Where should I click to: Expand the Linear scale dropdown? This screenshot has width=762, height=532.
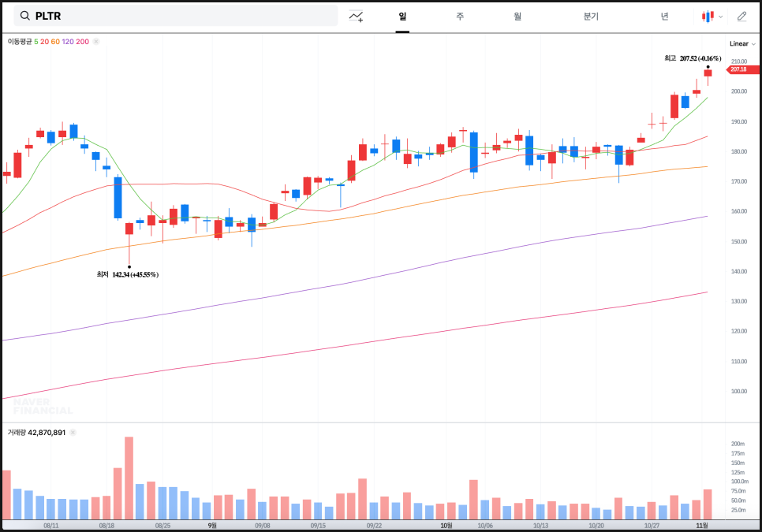click(742, 44)
